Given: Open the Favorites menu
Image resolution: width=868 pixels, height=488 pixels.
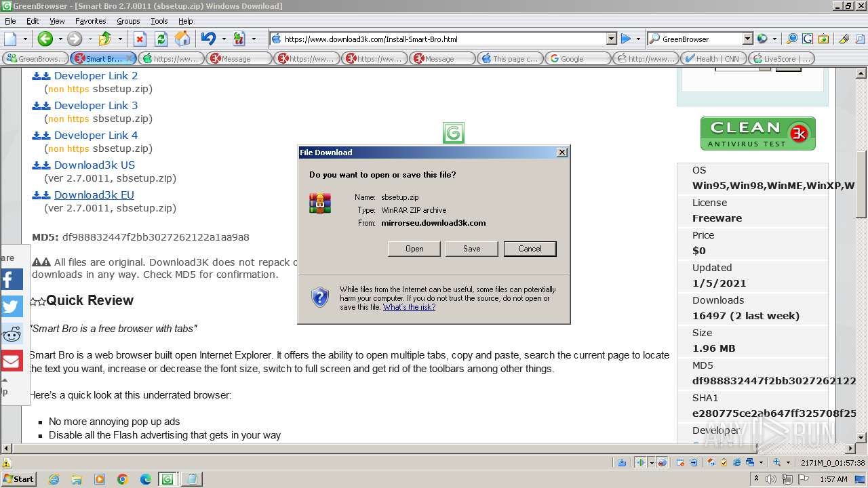Looking at the screenshot, I should click(90, 21).
